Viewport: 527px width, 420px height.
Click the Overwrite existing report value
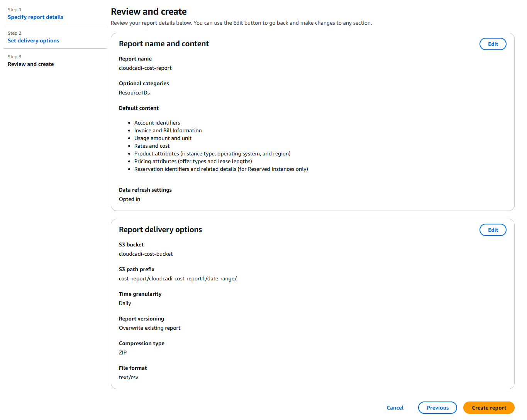point(149,328)
